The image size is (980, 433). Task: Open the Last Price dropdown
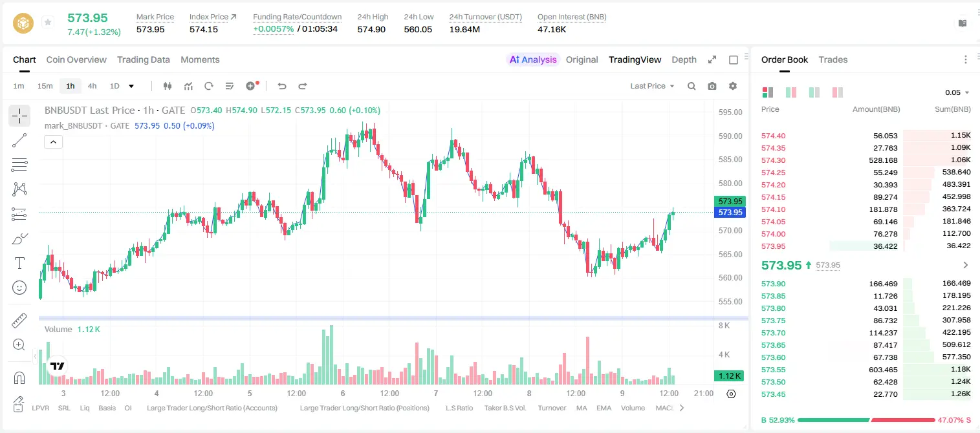652,86
